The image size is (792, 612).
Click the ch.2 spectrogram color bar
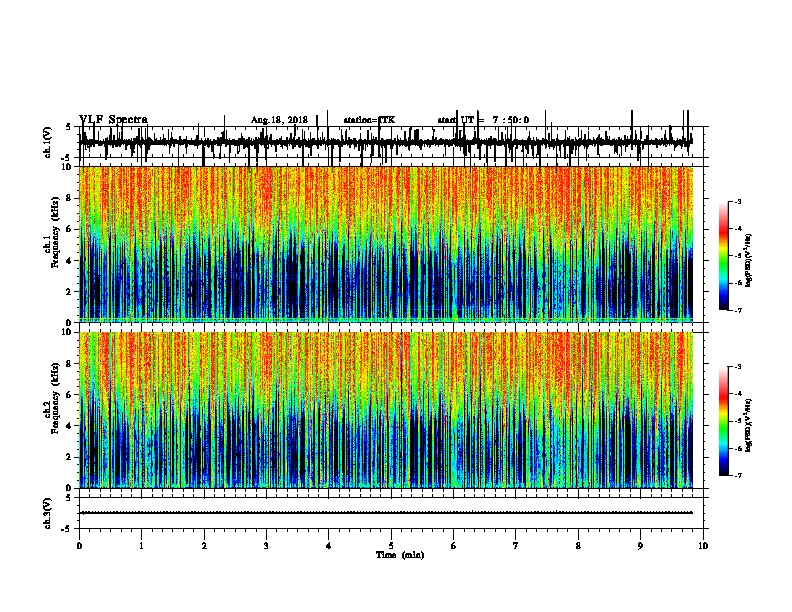point(724,421)
